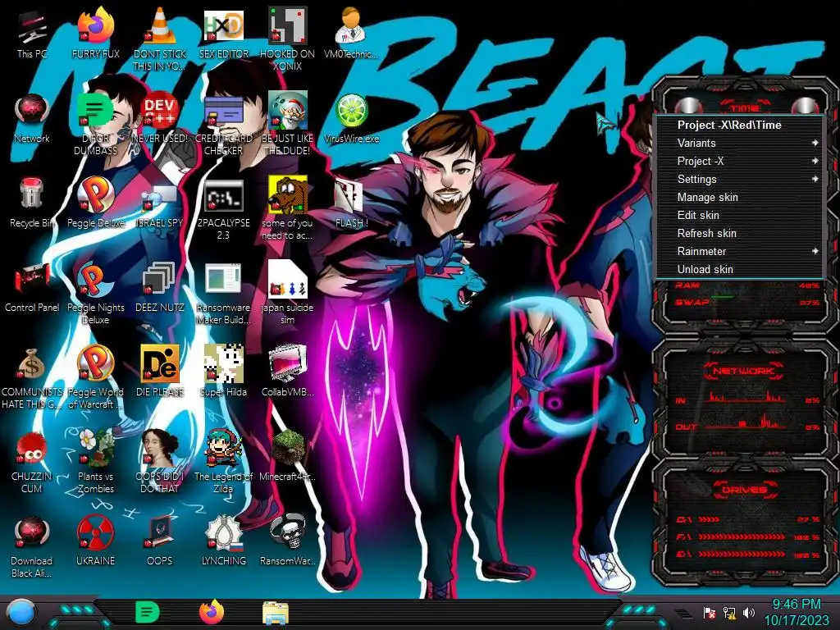Expand the Settings submenu arrow

click(815, 179)
